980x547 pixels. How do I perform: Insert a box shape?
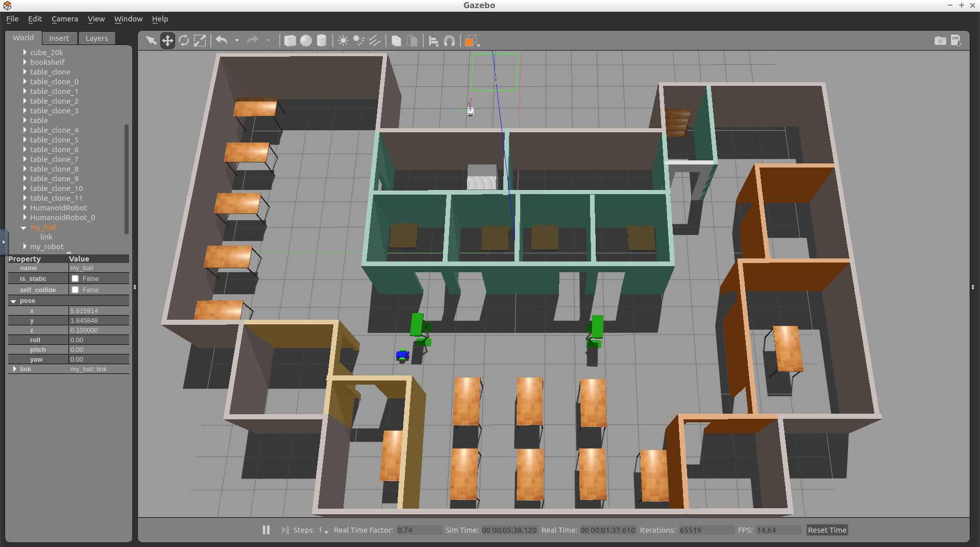point(290,40)
